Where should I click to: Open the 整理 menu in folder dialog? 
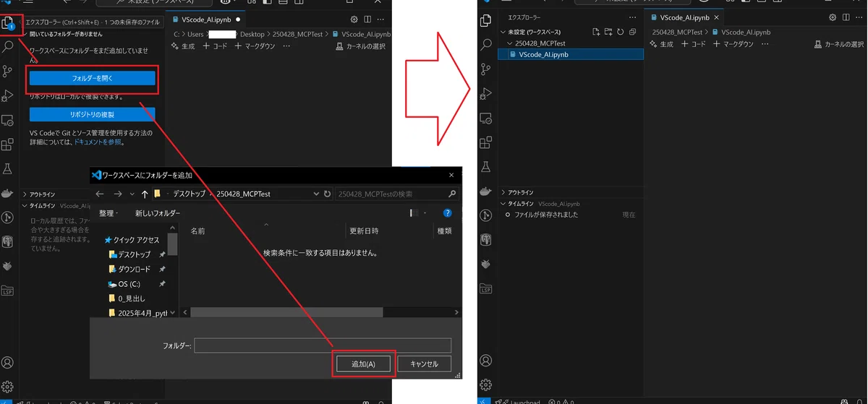(109, 213)
